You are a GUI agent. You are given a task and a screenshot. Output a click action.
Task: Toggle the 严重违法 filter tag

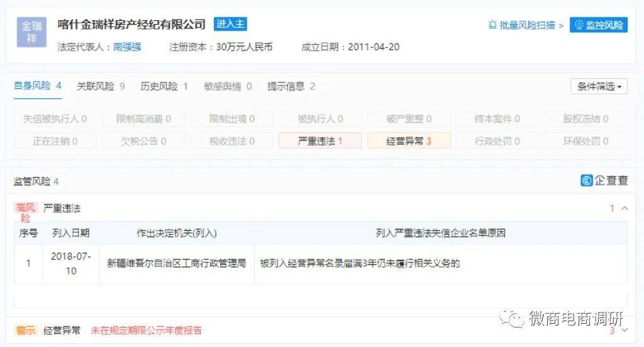coord(320,141)
